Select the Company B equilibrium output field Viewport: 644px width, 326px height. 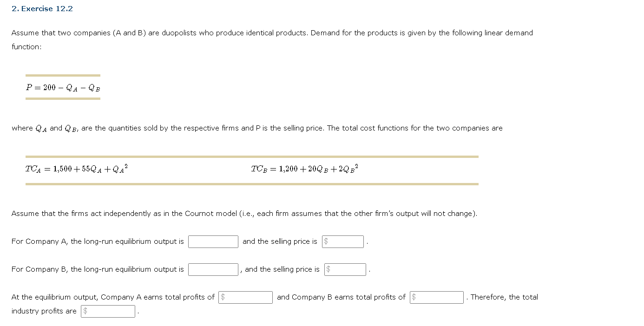[x=213, y=269]
